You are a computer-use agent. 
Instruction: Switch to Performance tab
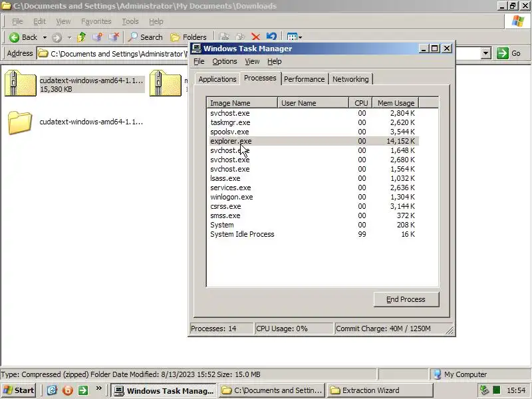pyautogui.click(x=305, y=79)
